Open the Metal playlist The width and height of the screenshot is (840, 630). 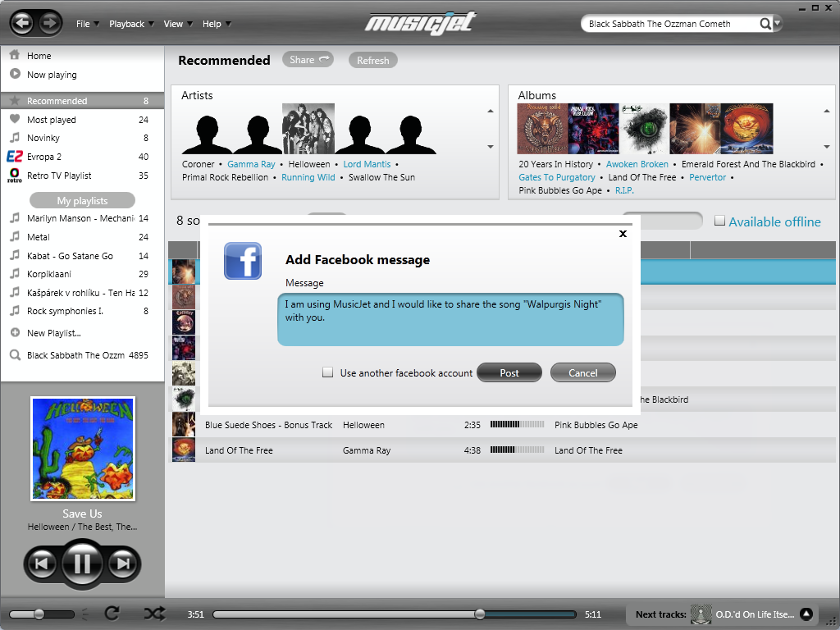coord(83,237)
